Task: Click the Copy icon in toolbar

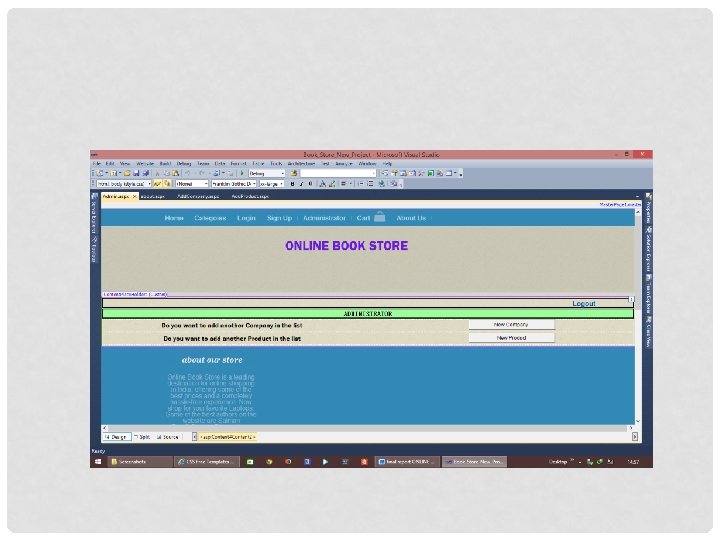Action: tap(167, 173)
